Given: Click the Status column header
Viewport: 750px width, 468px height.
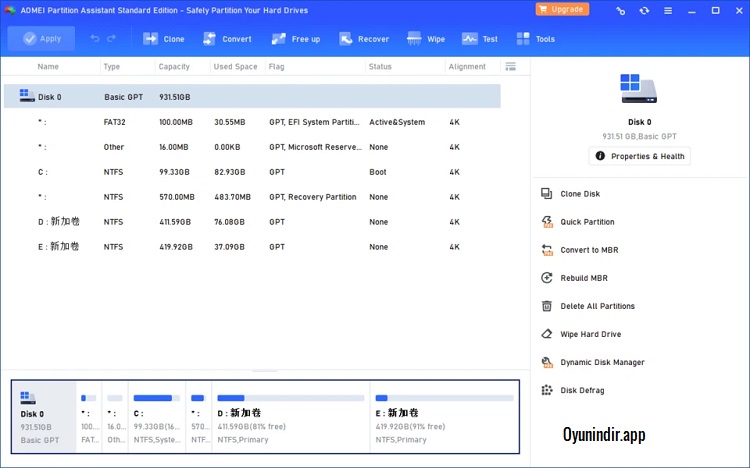Looking at the screenshot, I should pyautogui.click(x=380, y=67).
